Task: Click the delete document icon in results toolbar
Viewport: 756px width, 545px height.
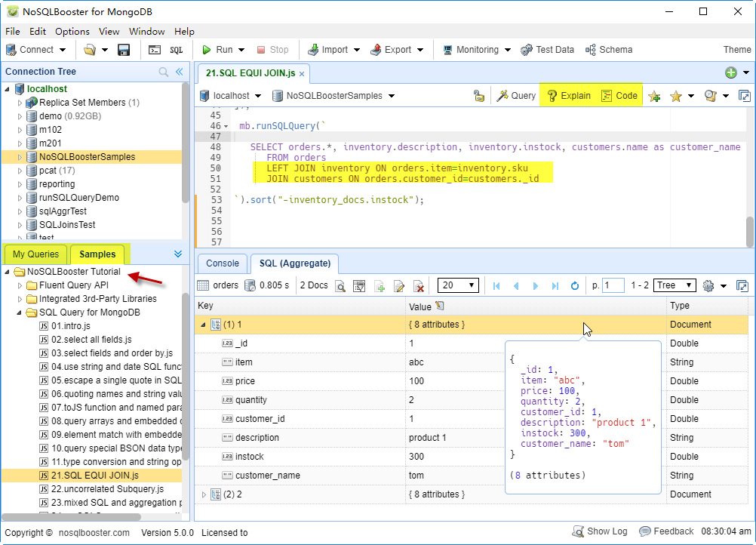Action: (x=418, y=286)
